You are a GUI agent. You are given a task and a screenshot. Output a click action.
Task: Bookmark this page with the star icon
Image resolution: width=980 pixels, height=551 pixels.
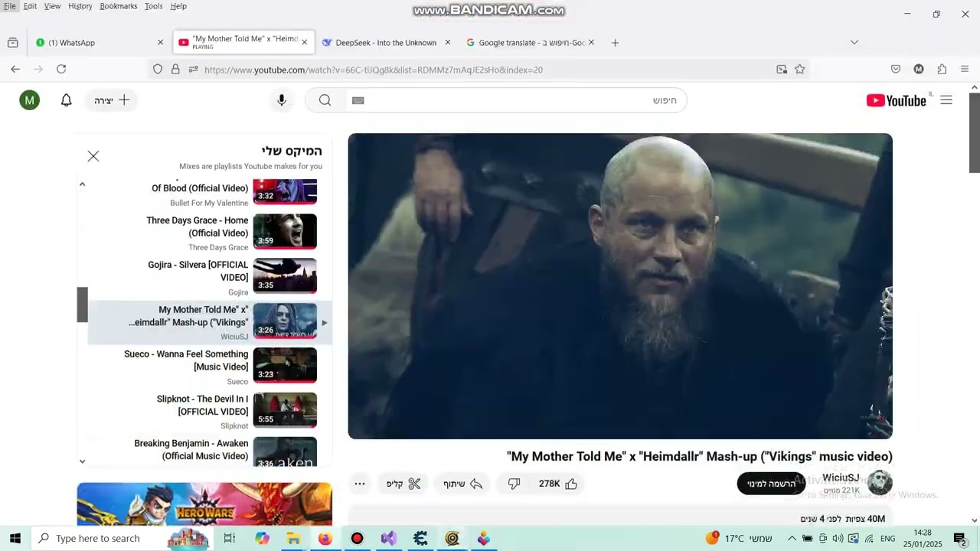800,69
